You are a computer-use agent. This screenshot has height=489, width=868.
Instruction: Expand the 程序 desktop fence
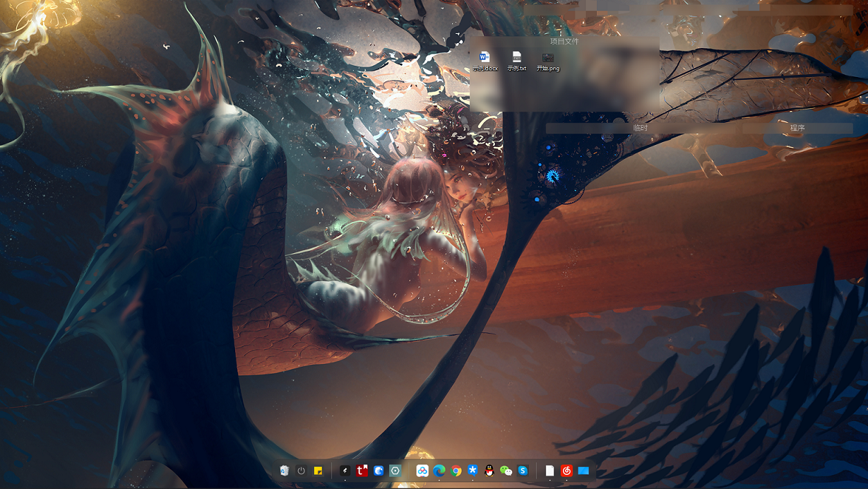tap(797, 128)
